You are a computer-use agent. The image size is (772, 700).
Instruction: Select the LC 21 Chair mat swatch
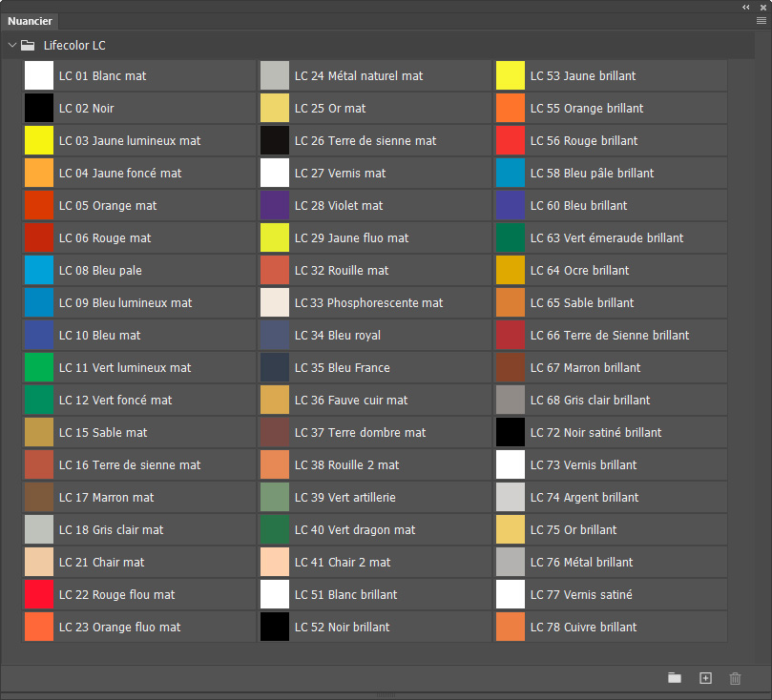click(39, 563)
